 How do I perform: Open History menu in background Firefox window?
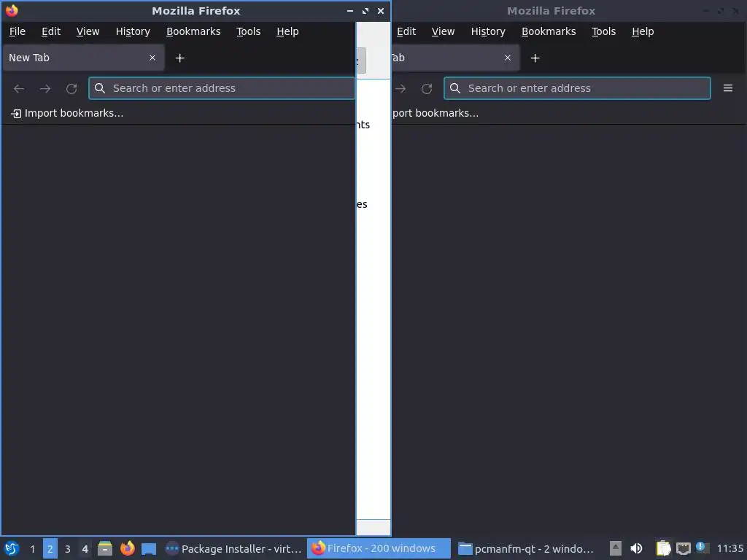click(x=488, y=31)
